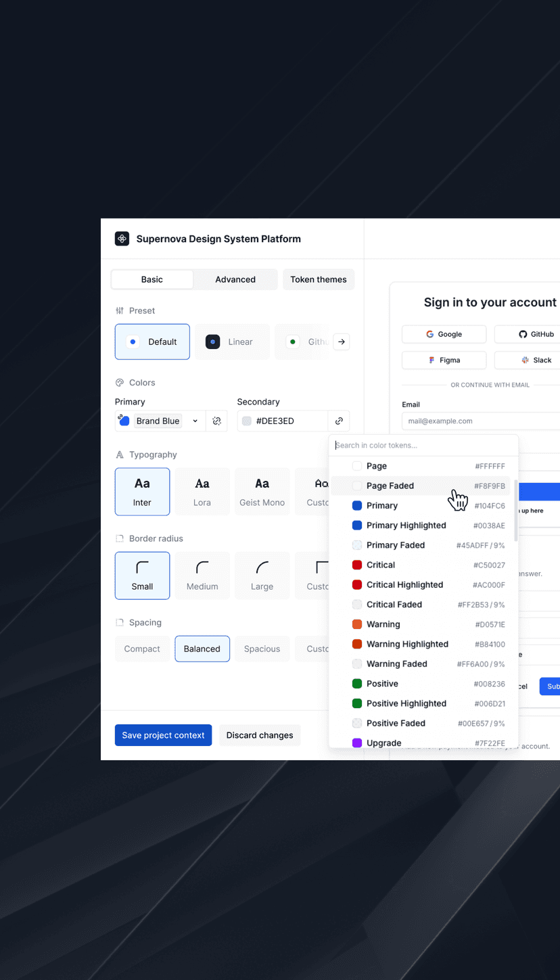The width and height of the screenshot is (560, 980).
Task: Switch to the Advanced tab
Action: click(x=235, y=279)
